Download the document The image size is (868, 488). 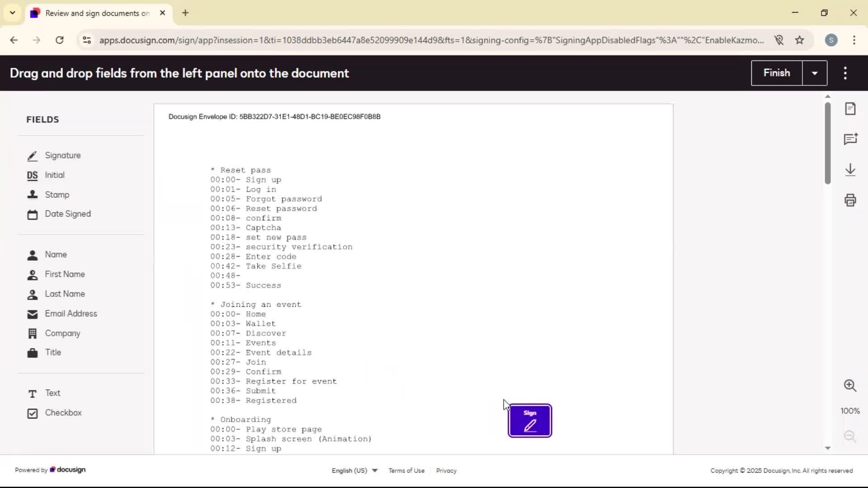[x=850, y=170]
